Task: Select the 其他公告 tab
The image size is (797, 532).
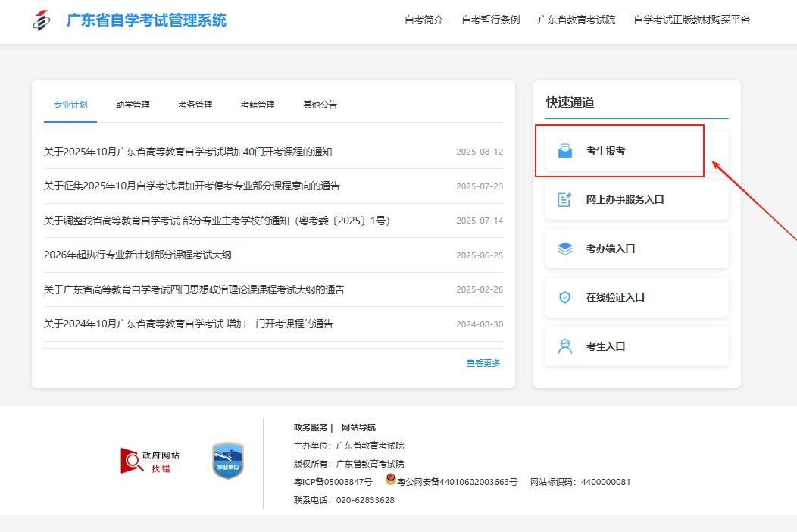Action: click(320, 105)
